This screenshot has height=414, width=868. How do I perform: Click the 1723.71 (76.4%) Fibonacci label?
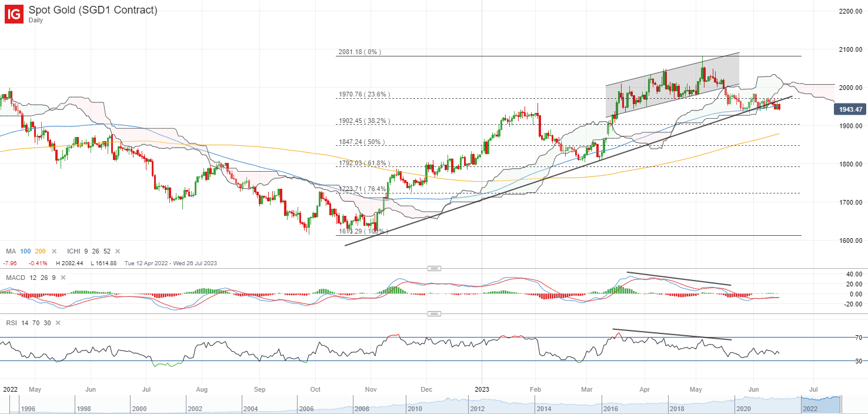click(x=364, y=189)
